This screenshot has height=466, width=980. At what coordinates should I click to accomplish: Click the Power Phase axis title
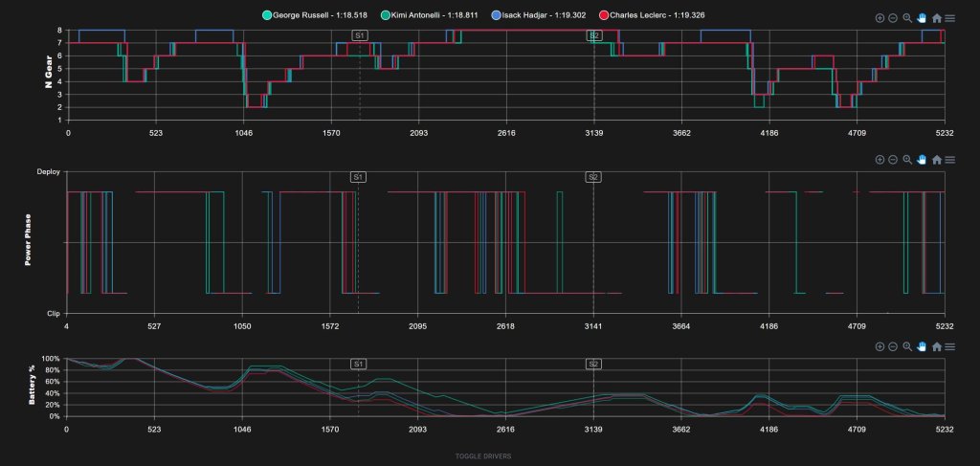coord(28,240)
